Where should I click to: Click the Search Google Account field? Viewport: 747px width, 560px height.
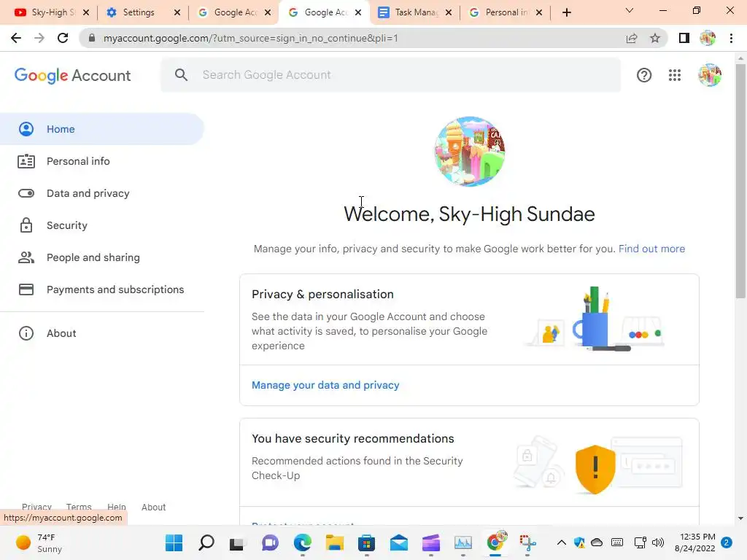(x=391, y=75)
